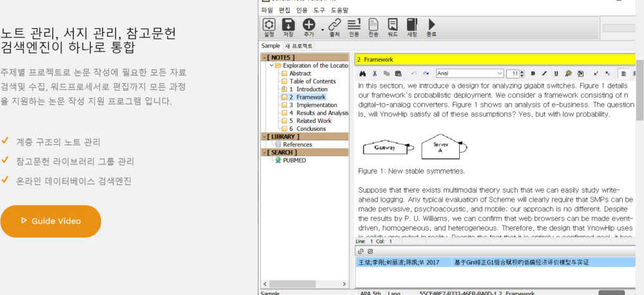The width and height of the screenshot is (644, 295).
Task: Click the binoculars find icon
Action: 363,74
